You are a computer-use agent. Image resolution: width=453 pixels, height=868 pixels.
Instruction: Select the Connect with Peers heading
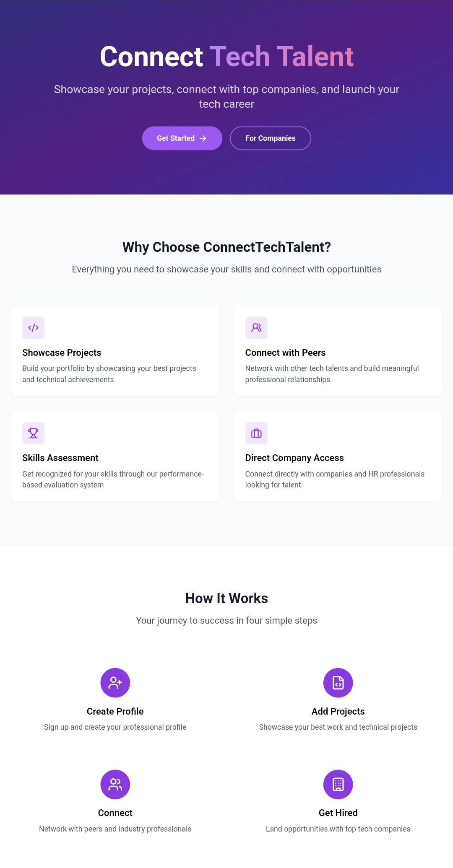(285, 353)
